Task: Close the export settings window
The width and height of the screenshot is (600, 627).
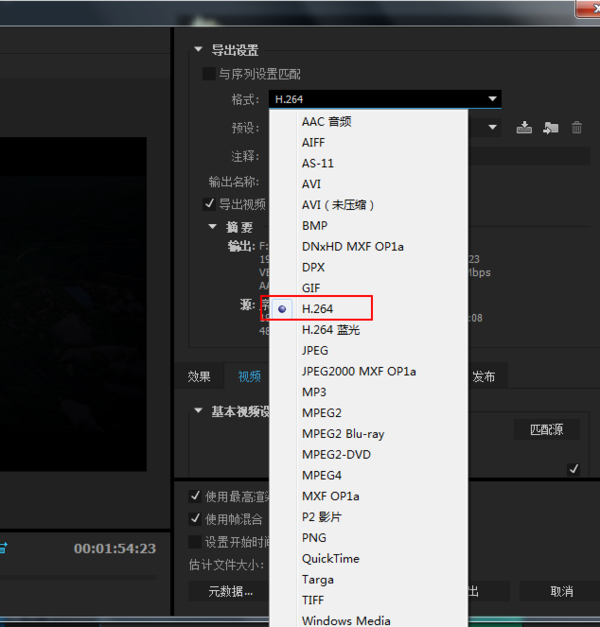Action: tap(588, 8)
